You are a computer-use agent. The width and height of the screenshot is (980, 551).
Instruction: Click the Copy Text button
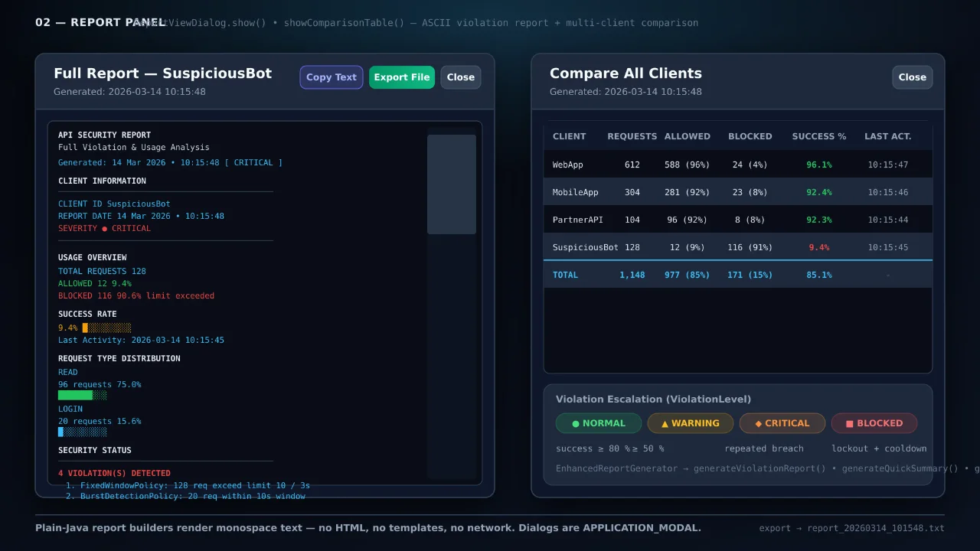(x=332, y=77)
